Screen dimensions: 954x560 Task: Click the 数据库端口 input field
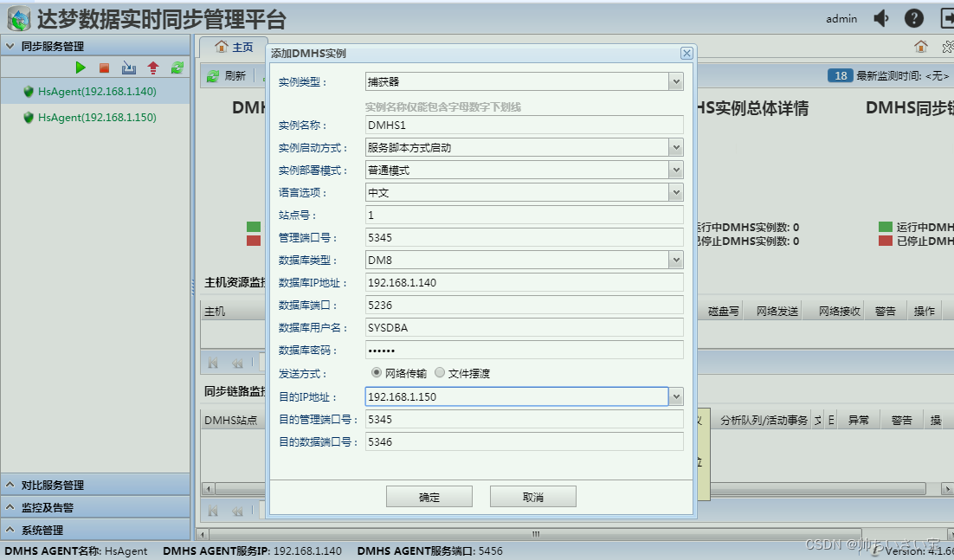point(524,305)
